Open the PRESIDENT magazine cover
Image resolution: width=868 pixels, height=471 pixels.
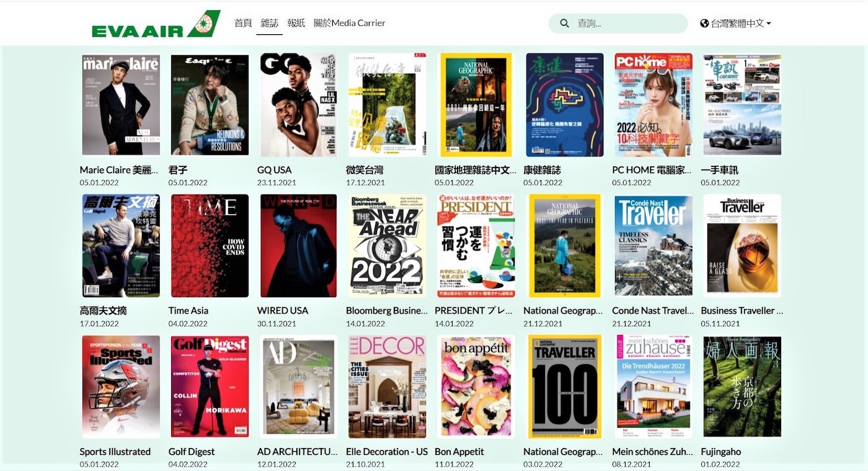click(476, 246)
